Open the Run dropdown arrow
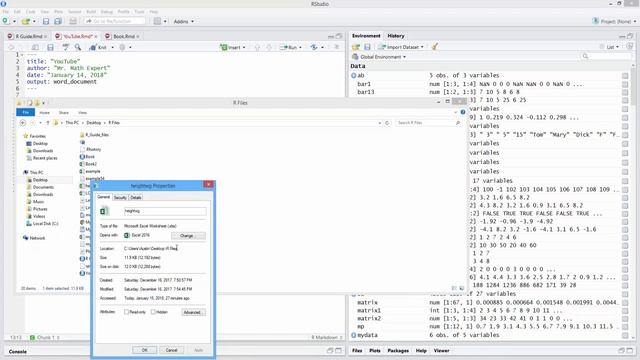The height and width of the screenshot is (360, 640). (300, 47)
